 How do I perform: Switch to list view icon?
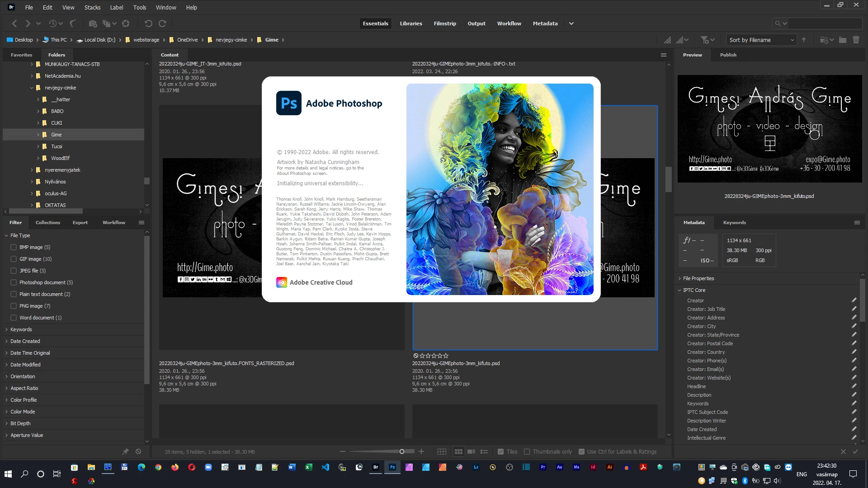[x=484, y=451]
